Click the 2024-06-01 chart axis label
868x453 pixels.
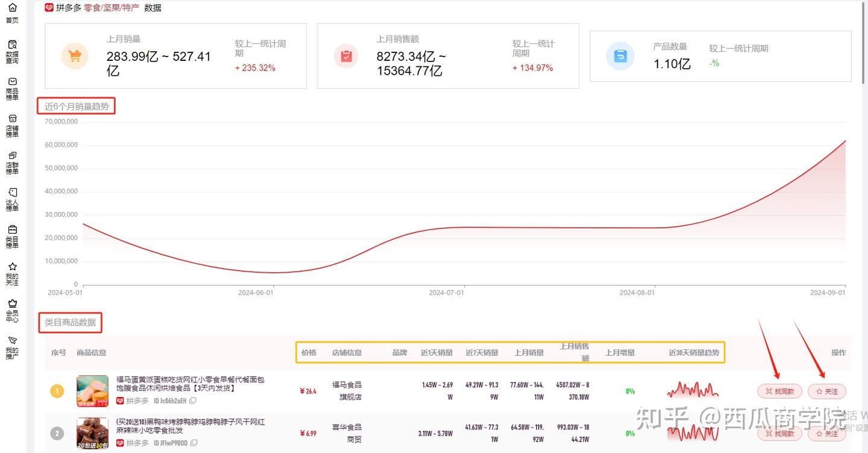256,293
